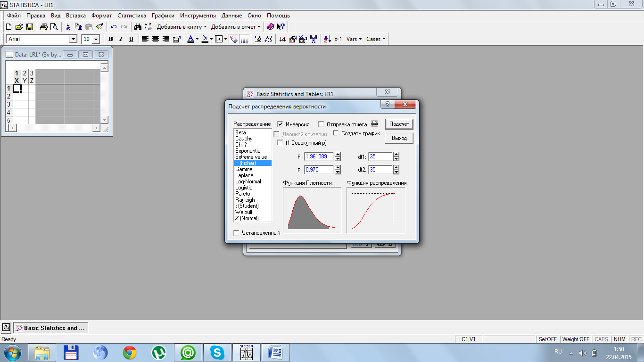Open the Файл menu
Viewport: 644px width, 362px height.
[x=14, y=16]
